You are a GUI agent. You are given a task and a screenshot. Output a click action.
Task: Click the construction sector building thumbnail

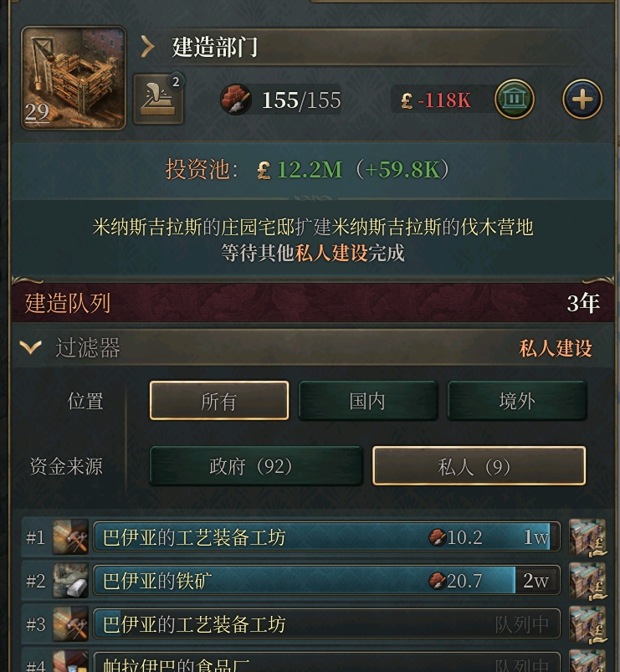74,78
